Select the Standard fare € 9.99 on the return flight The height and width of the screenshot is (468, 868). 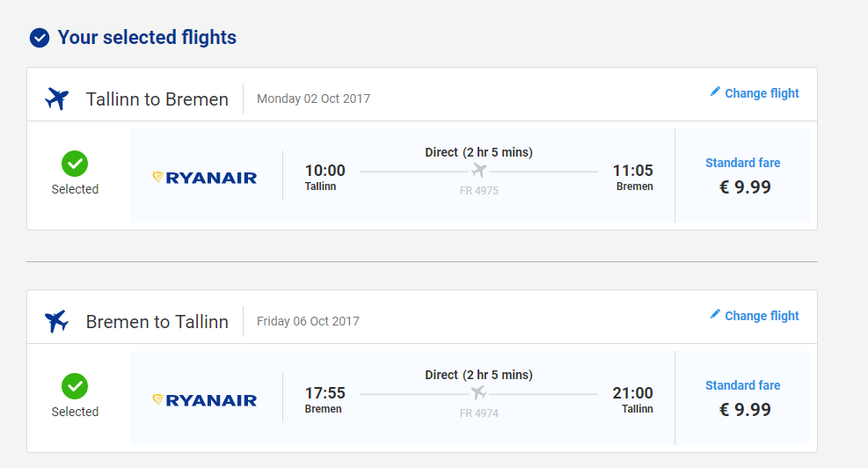(x=743, y=399)
